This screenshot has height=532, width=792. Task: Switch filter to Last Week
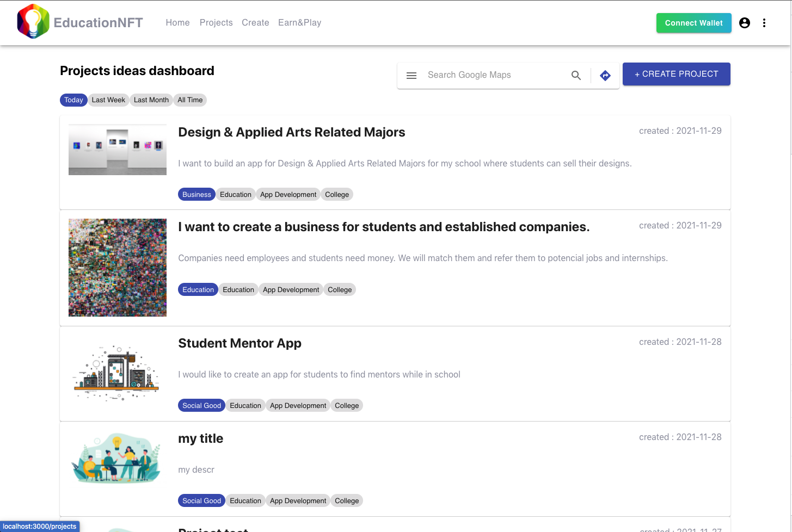108,100
